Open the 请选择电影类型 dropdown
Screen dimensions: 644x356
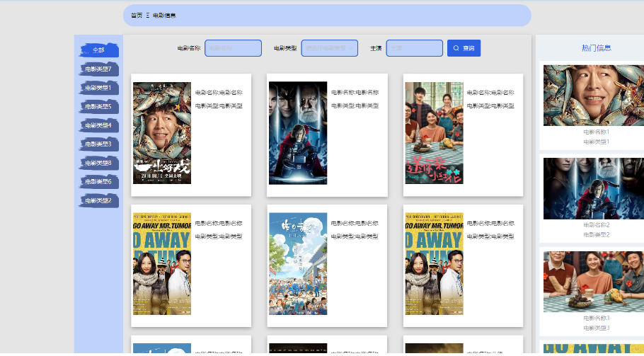[329, 48]
